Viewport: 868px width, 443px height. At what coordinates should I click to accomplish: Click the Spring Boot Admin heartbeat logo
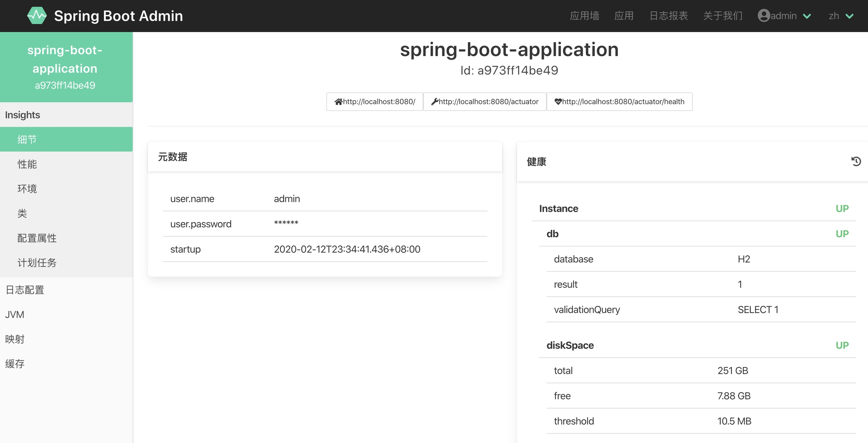pos(37,15)
